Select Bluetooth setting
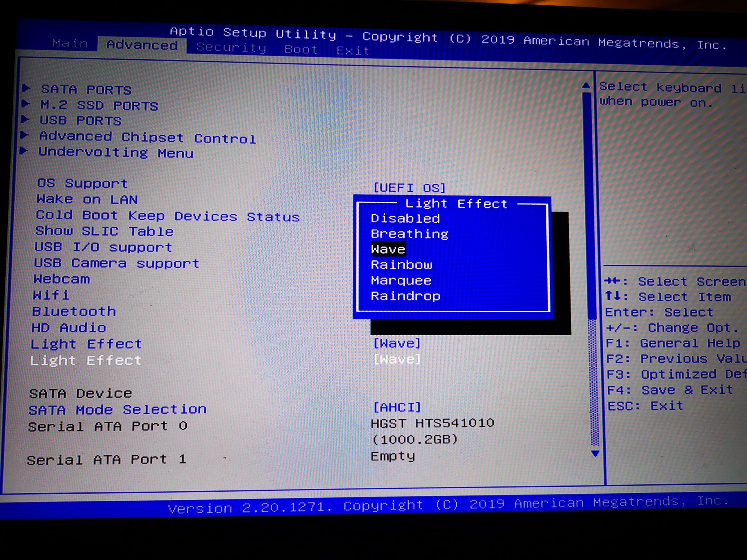Image resolution: width=747 pixels, height=560 pixels. tap(74, 312)
